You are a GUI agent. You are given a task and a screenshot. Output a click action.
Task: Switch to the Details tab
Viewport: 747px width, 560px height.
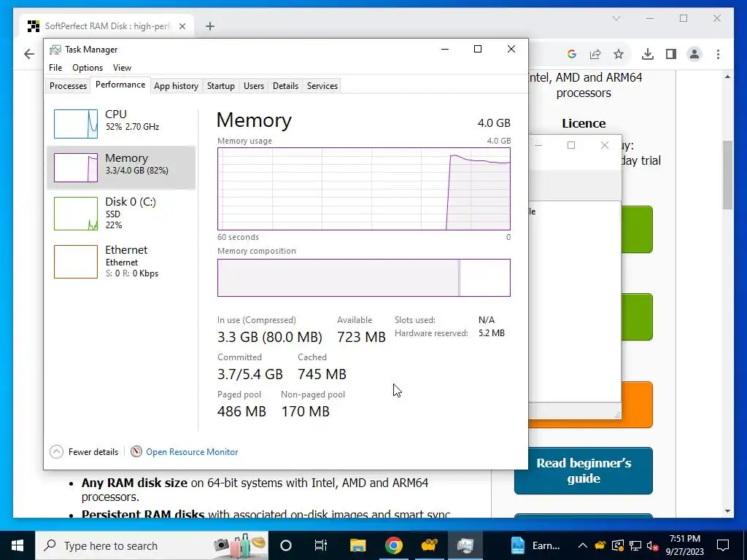pyautogui.click(x=285, y=86)
